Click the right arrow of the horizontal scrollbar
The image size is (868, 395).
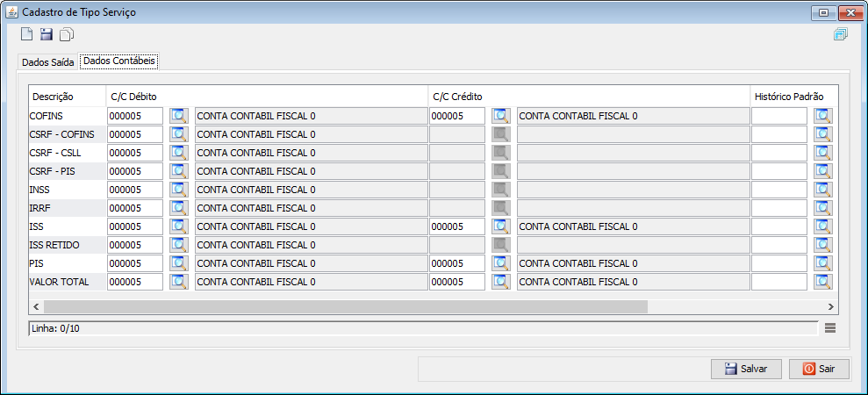click(830, 306)
